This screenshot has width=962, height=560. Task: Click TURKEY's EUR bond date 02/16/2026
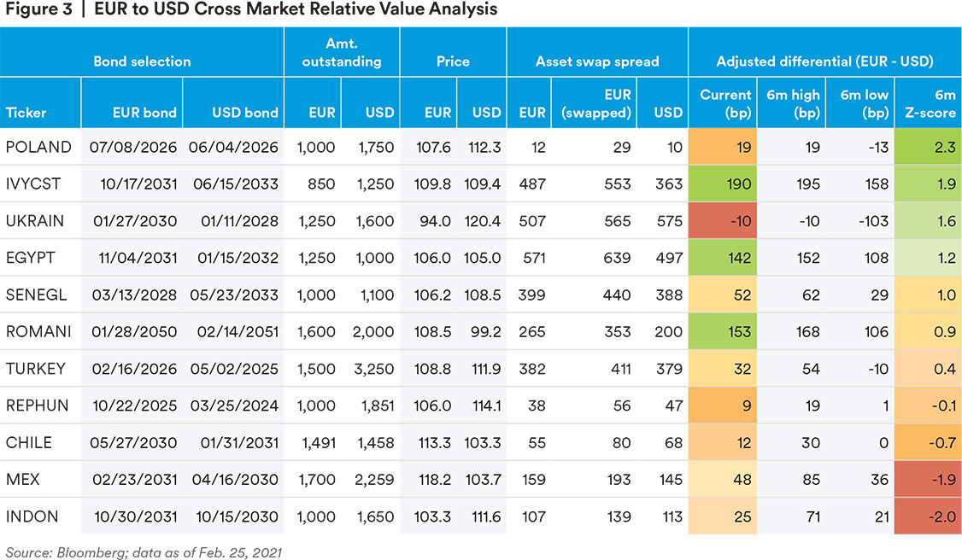pos(132,369)
